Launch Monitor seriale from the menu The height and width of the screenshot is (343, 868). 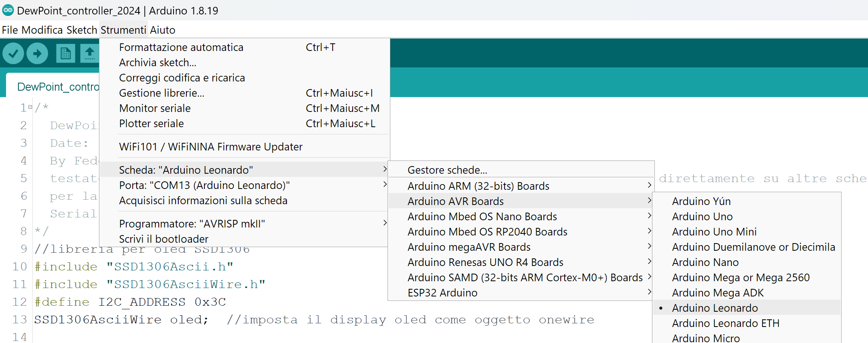(x=155, y=108)
